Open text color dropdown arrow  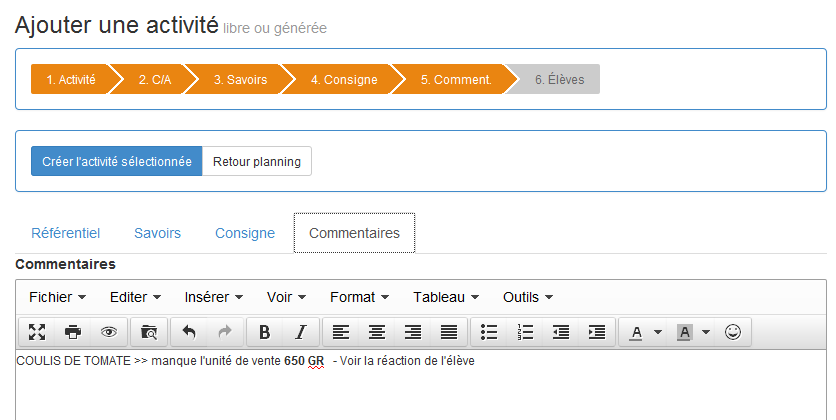(x=658, y=332)
